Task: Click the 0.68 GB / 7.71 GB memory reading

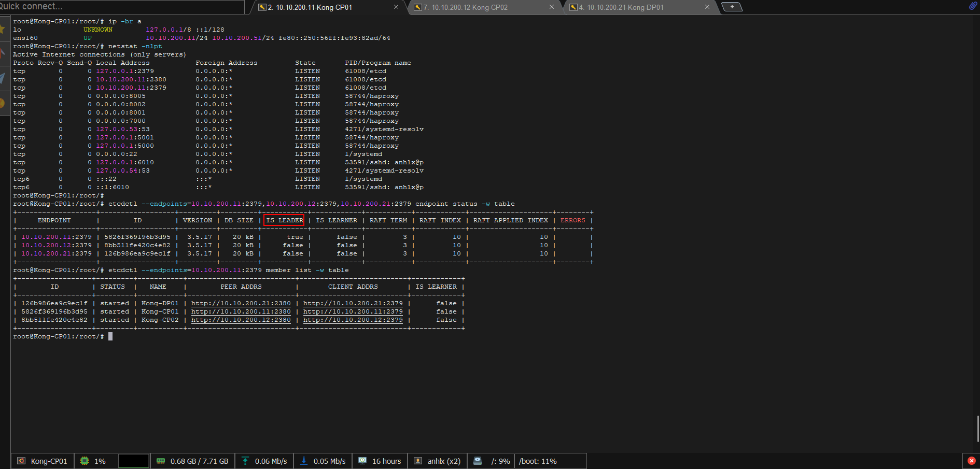Action: pos(200,461)
